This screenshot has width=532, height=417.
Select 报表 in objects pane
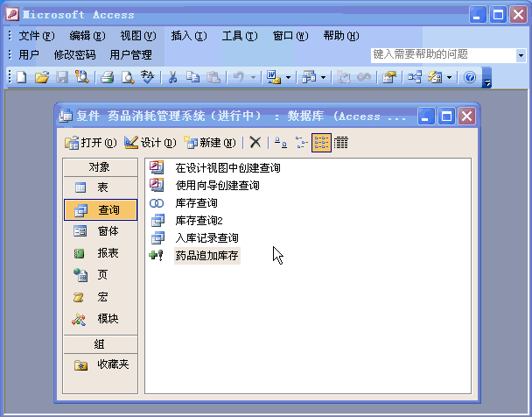coord(100,253)
